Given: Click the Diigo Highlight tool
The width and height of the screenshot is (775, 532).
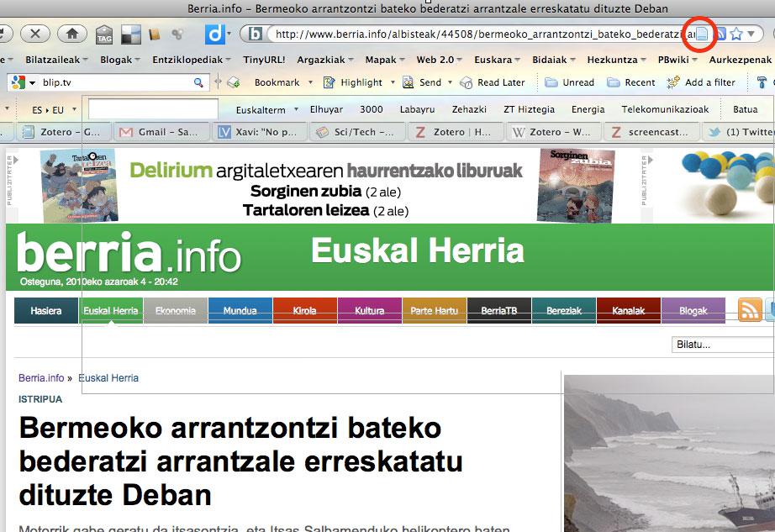Looking at the screenshot, I should (354, 82).
